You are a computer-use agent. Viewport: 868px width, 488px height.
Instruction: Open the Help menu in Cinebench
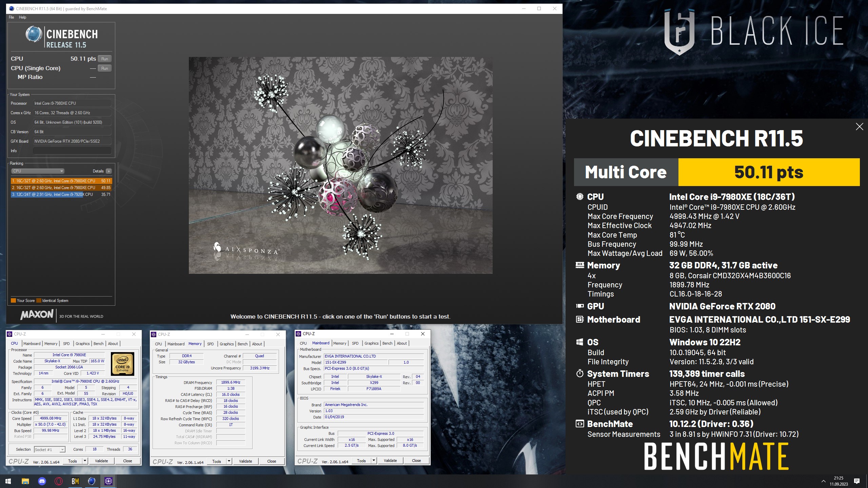tap(22, 17)
